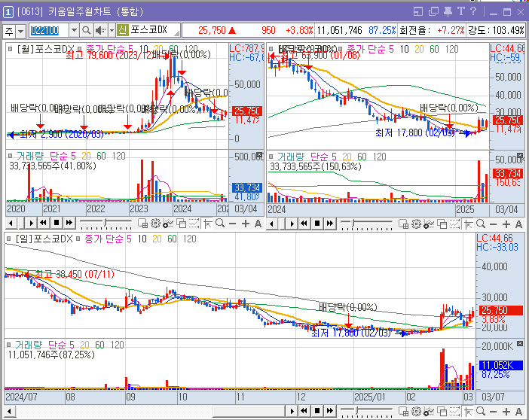Open settings gear in weekly chart toolbar
Viewport: 529px width, 420px height.
coord(416,224)
